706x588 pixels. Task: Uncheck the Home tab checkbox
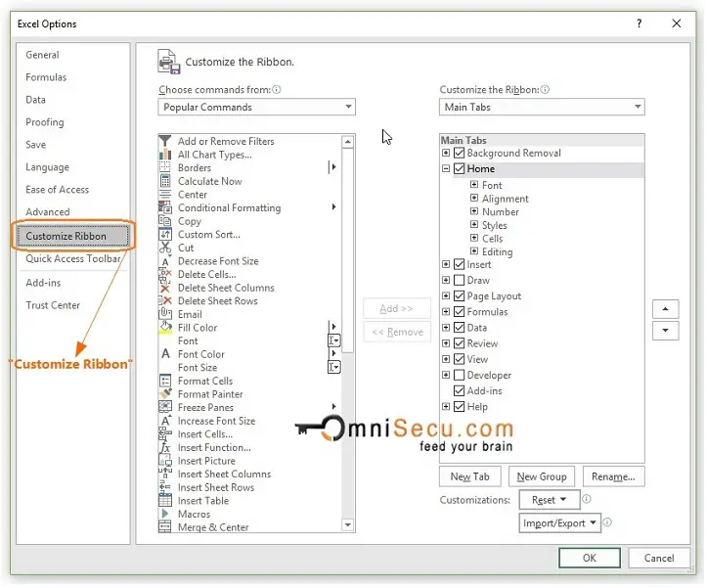point(459,169)
